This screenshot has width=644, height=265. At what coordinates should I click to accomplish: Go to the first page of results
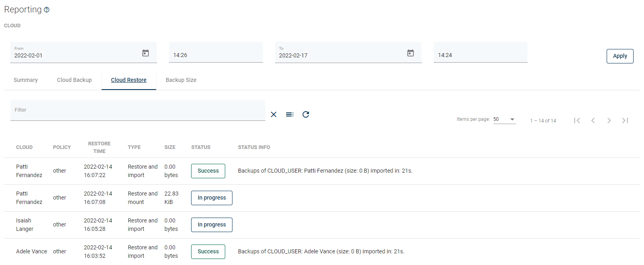(577, 120)
